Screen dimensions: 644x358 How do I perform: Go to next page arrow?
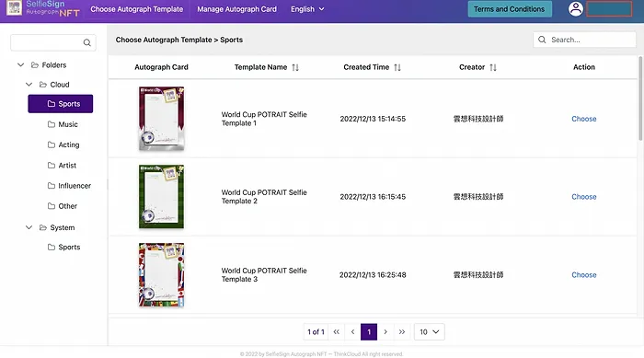385,331
